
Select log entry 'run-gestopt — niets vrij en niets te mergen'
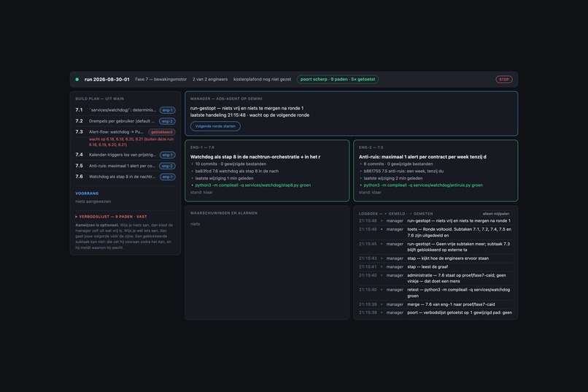tap(436, 221)
